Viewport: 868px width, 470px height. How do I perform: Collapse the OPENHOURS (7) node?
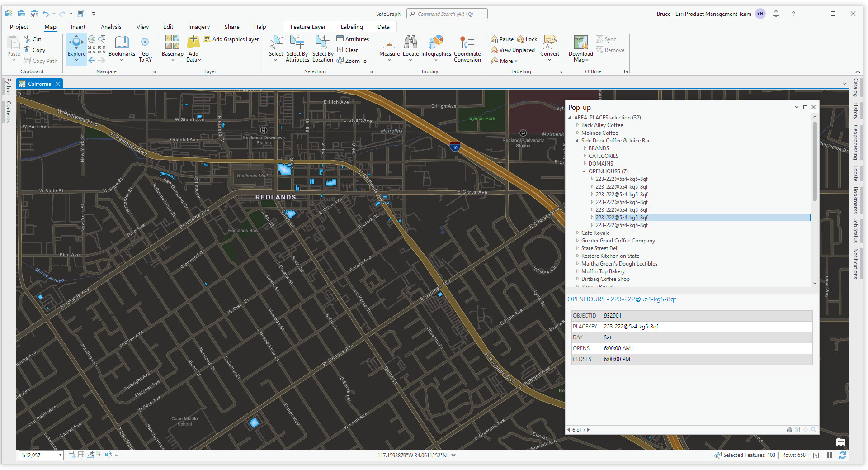pos(584,171)
